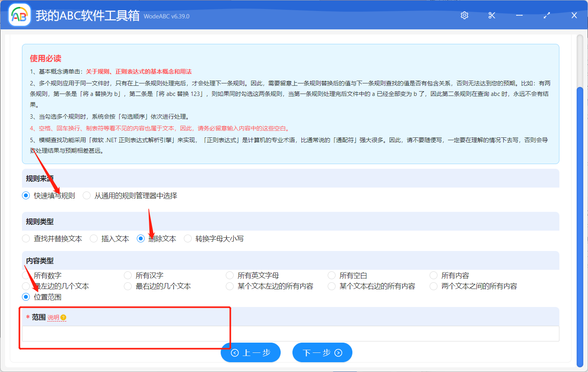Screen dimensions: 588x372
Task: Click the orange question mark help icon
Action: click(x=64, y=318)
